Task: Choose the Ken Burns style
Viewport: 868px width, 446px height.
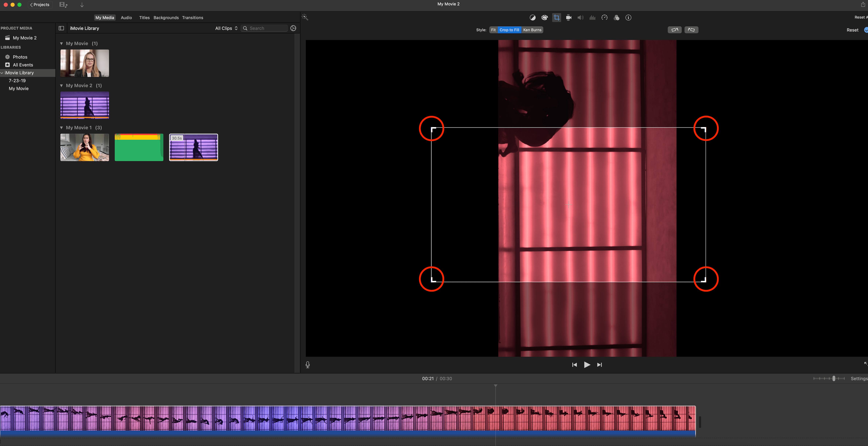Action: pyautogui.click(x=532, y=30)
